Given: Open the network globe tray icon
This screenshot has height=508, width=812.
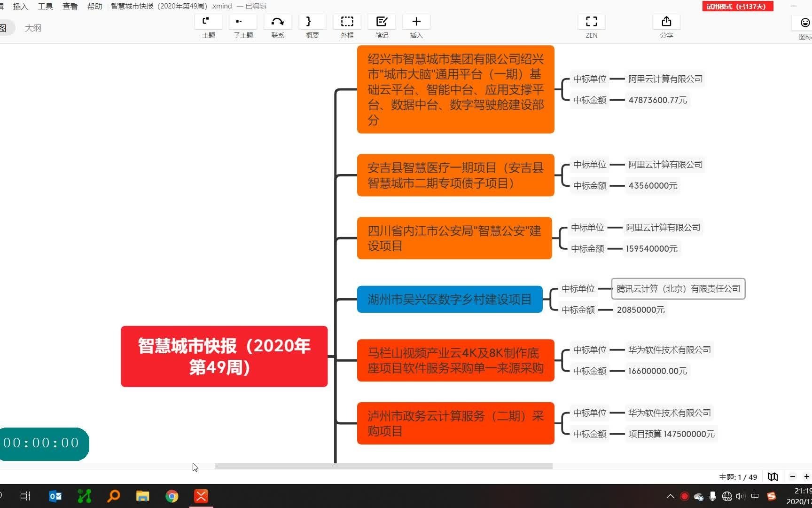Looking at the screenshot, I should (x=726, y=496).
